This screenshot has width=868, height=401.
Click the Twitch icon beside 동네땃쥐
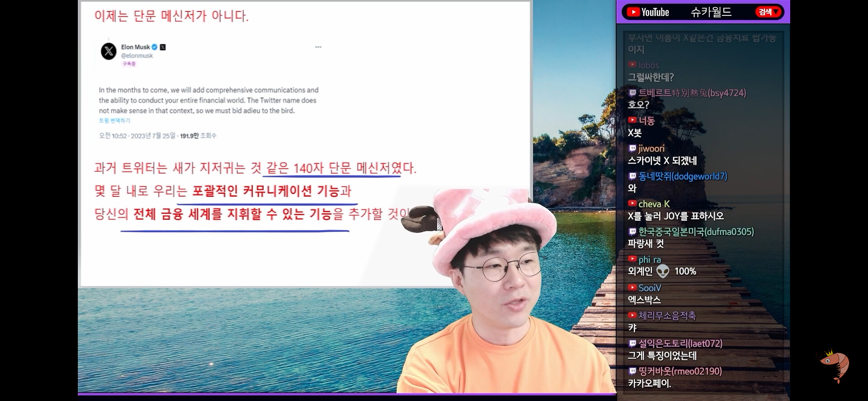pyautogui.click(x=632, y=176)
